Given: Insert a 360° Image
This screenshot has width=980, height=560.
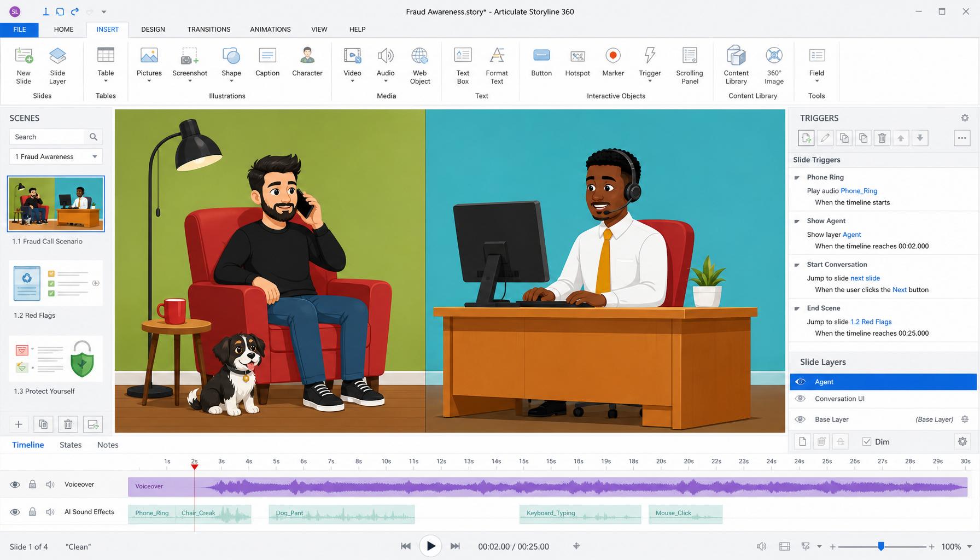Looking at the screenshot, I should [774, 66].
